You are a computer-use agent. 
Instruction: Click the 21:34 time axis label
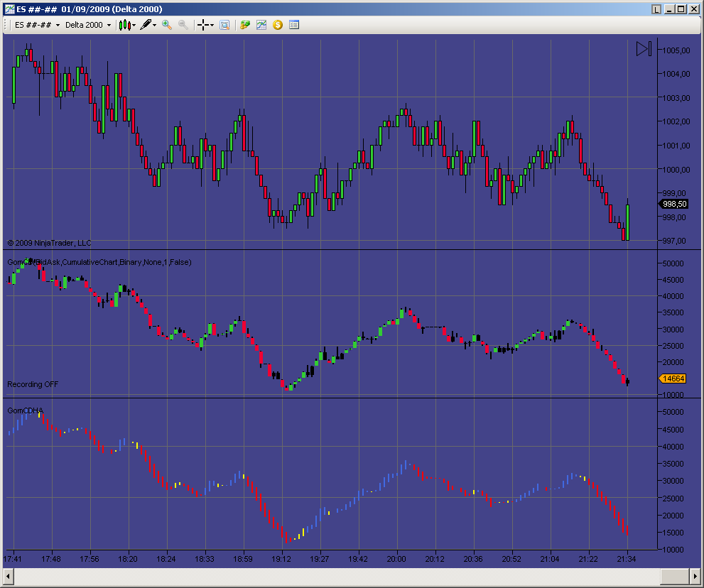pos(627,559)
